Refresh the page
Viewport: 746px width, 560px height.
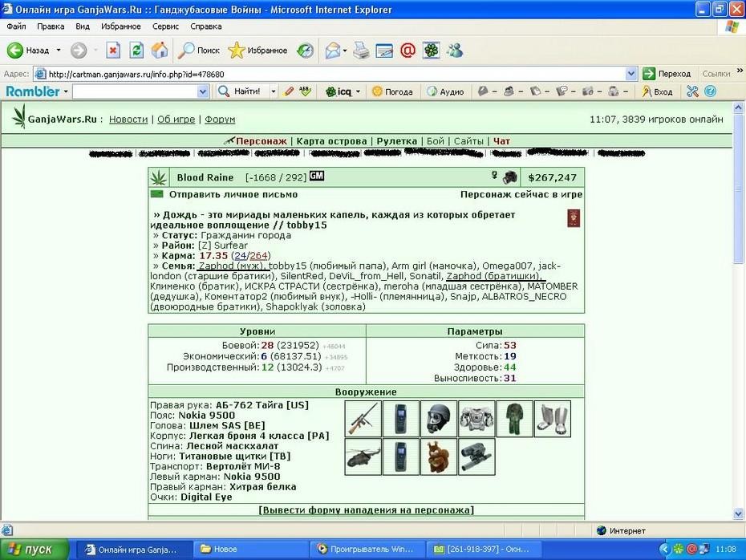[x=136, y=51]
